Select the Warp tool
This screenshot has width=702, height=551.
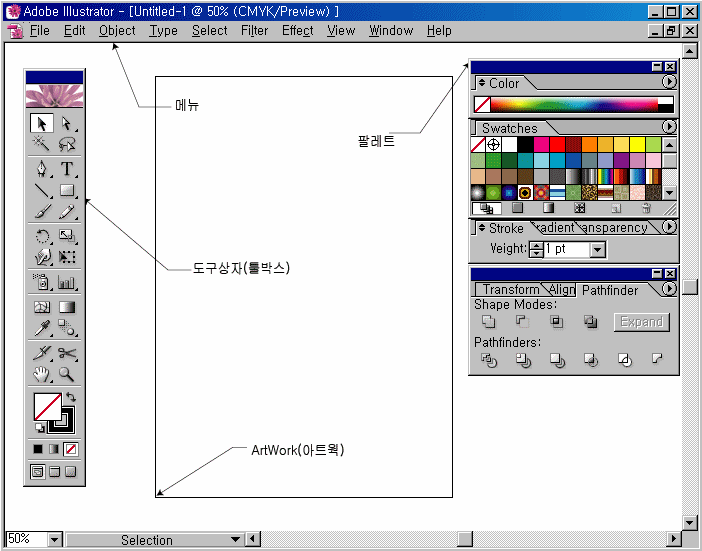[x=42, y=257]
